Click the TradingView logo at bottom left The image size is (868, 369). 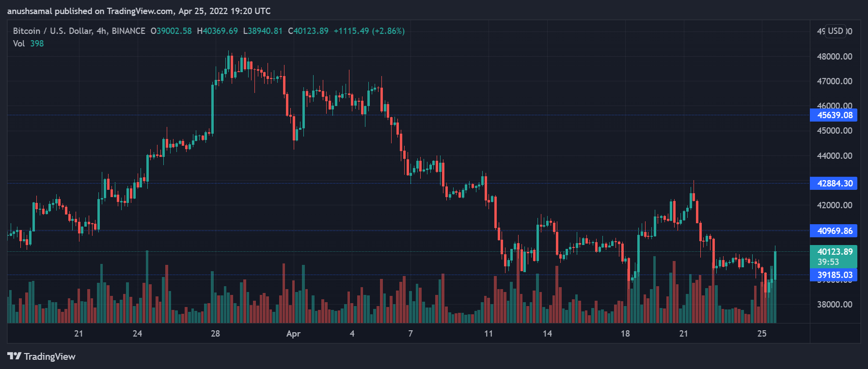pos(42,356)
